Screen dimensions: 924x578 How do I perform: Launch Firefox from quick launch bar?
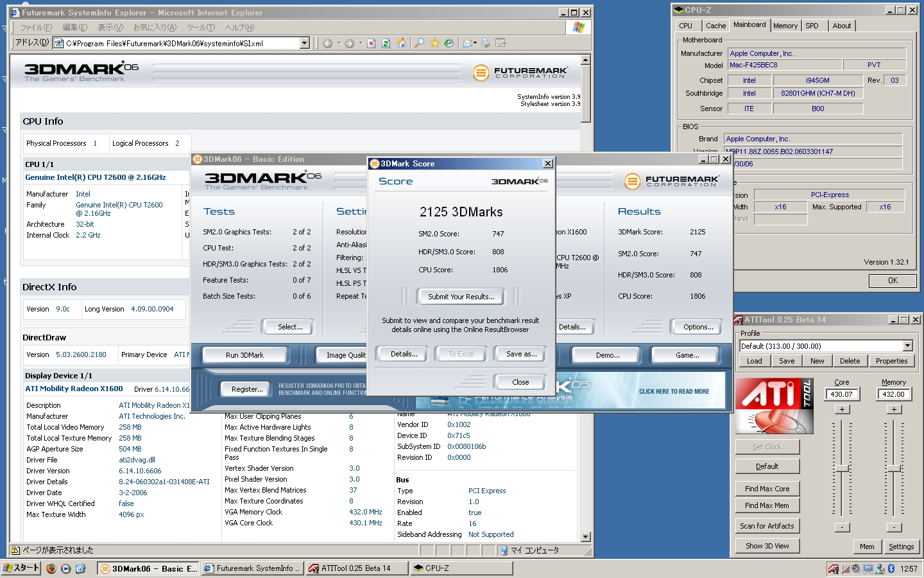pos(51,568)
